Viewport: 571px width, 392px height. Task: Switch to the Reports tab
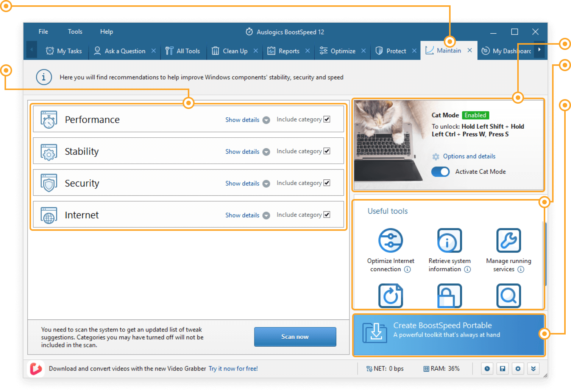coord(283,51)
